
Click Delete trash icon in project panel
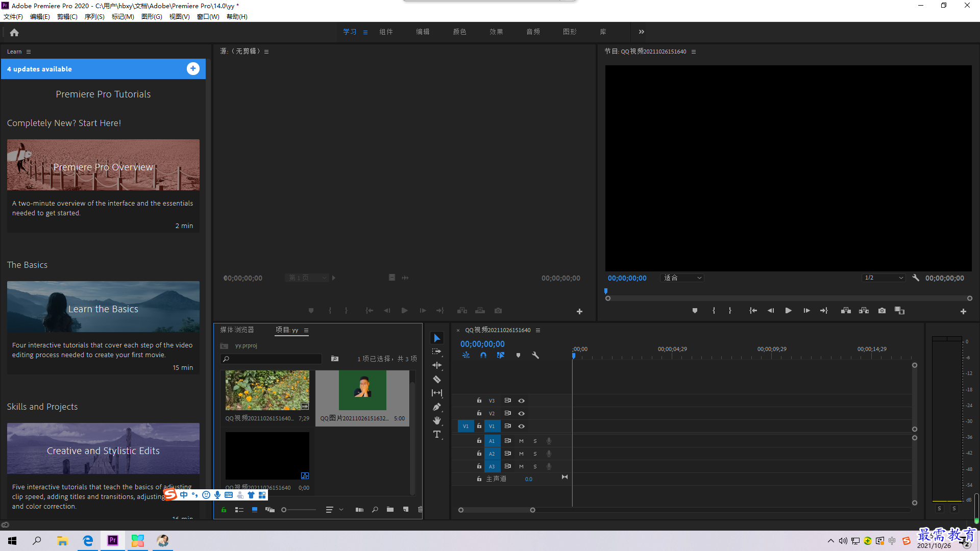[420, 510]
